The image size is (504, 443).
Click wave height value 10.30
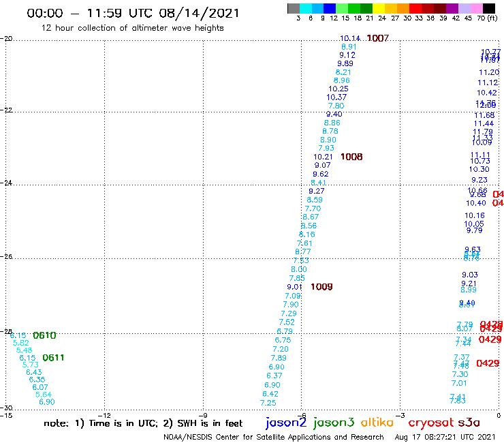click(x=479, y=169)
